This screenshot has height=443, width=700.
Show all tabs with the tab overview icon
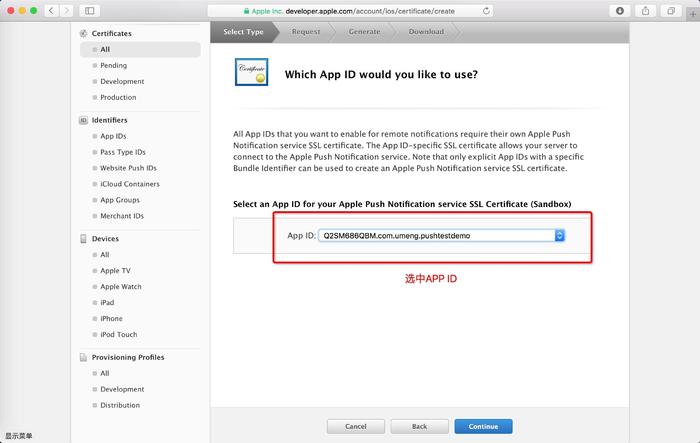tap(668, 10)
